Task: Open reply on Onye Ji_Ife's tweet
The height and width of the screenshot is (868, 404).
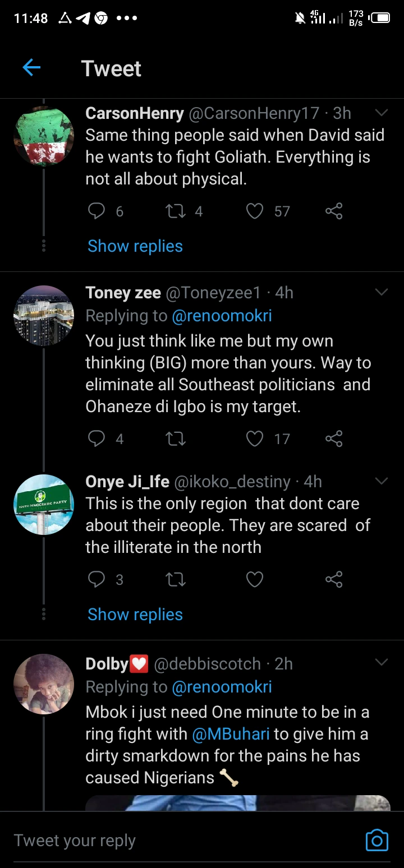Action: click(97, 579)
